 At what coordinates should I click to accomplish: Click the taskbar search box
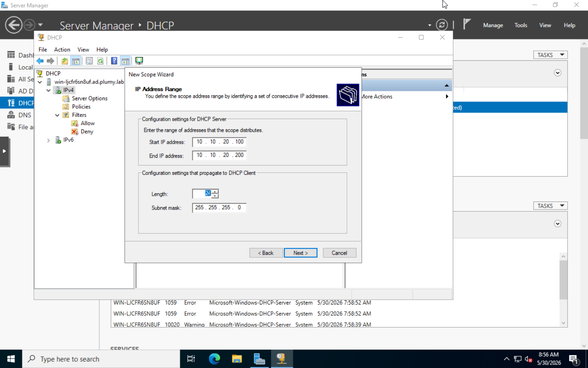pos(101,359)
